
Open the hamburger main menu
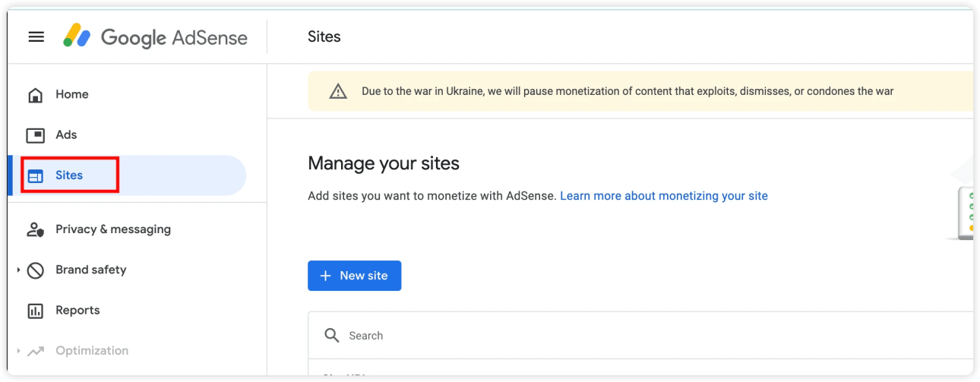[36, 36]
